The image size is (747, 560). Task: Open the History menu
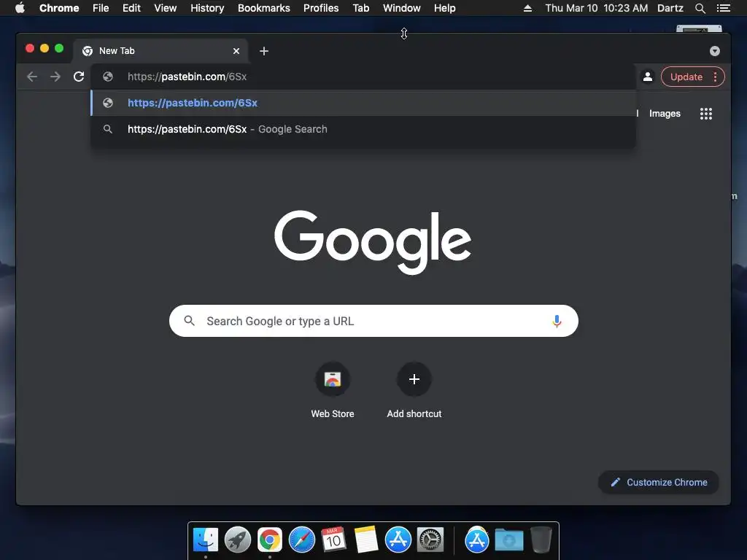tap(207, 8)
